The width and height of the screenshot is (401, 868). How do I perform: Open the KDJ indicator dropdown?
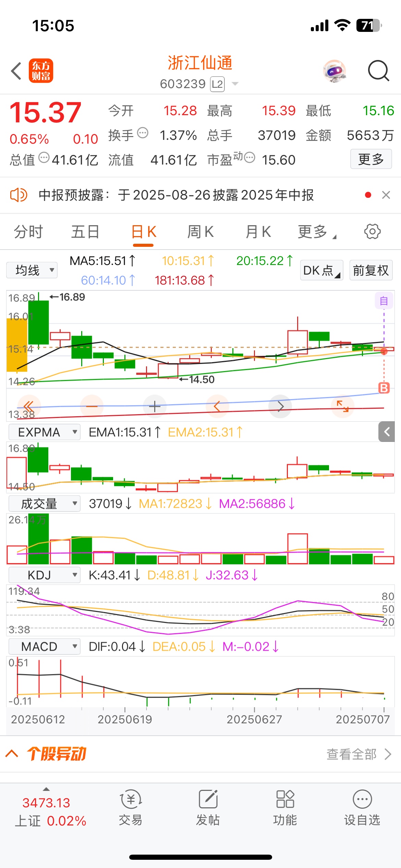tap(44, 575)
